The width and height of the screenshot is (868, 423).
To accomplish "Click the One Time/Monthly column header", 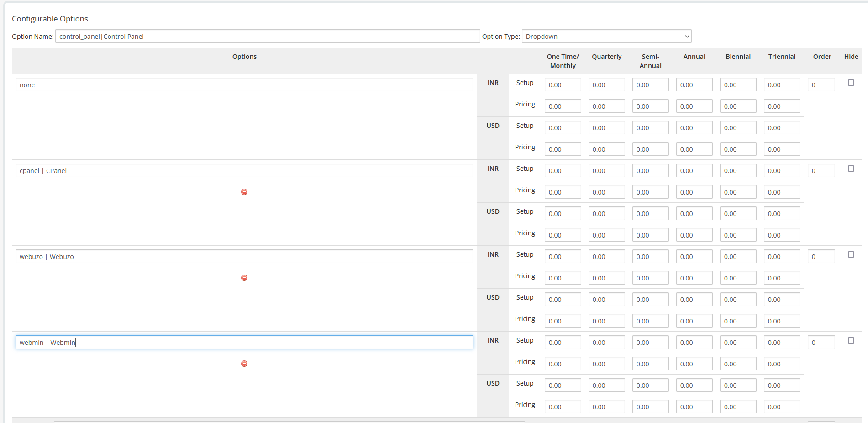I will 563,61.
